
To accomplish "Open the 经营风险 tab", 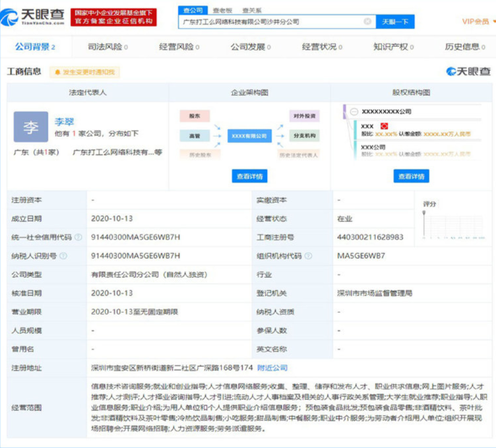I will 179,47.
